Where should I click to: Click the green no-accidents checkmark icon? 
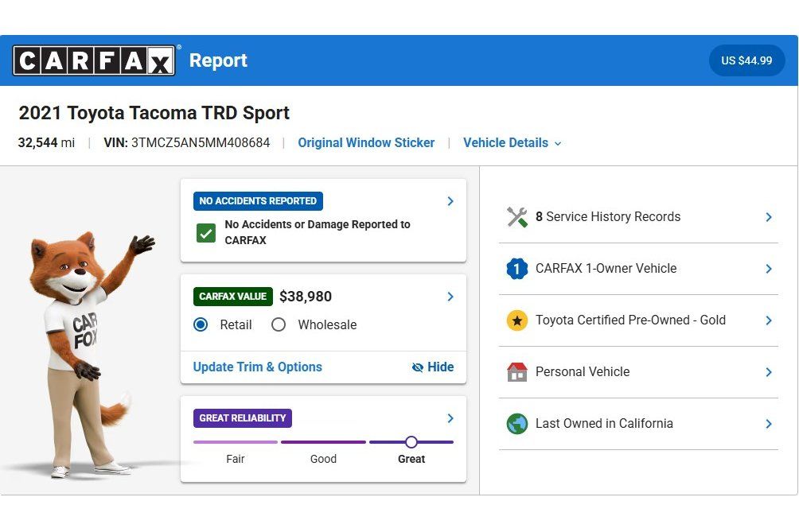pyautogui.click(x=206, y=233)
